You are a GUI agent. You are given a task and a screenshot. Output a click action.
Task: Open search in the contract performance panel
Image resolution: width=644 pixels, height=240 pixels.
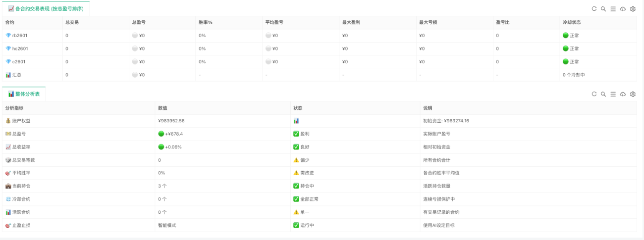(x=603, y=9)
